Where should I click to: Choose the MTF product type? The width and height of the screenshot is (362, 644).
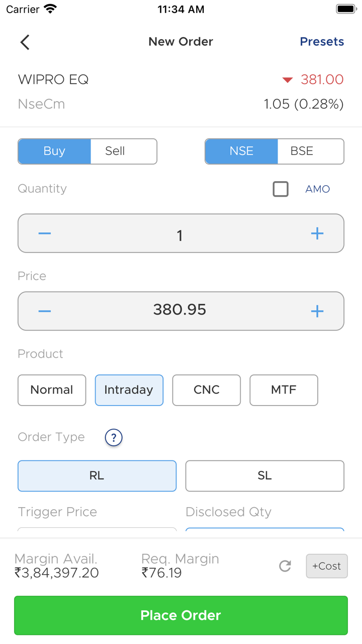[284, 390]
